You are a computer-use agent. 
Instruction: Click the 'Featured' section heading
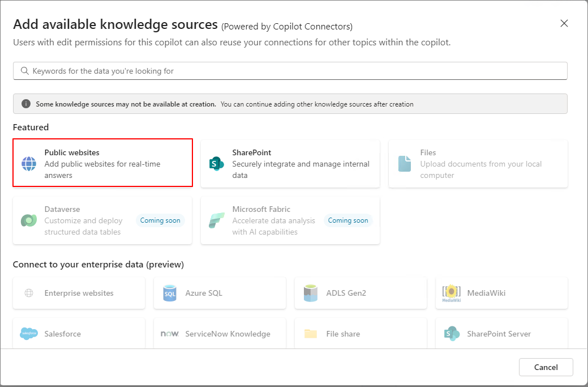pos(31,127)
